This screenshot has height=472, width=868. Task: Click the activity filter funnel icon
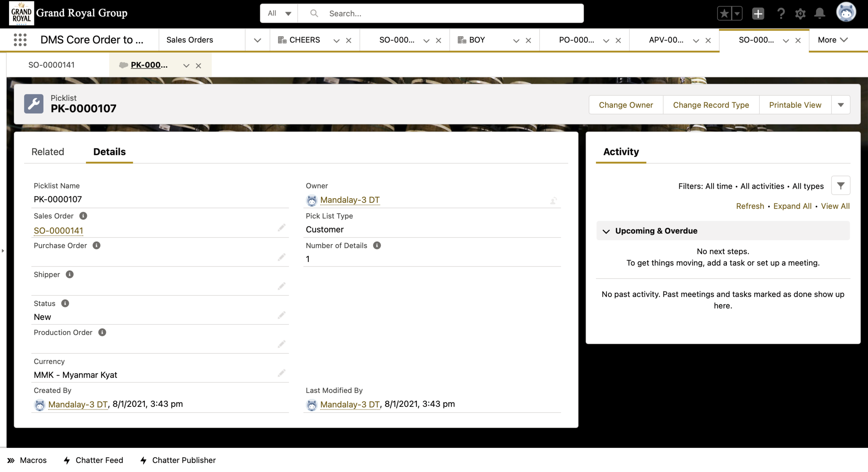click(840, 186)
